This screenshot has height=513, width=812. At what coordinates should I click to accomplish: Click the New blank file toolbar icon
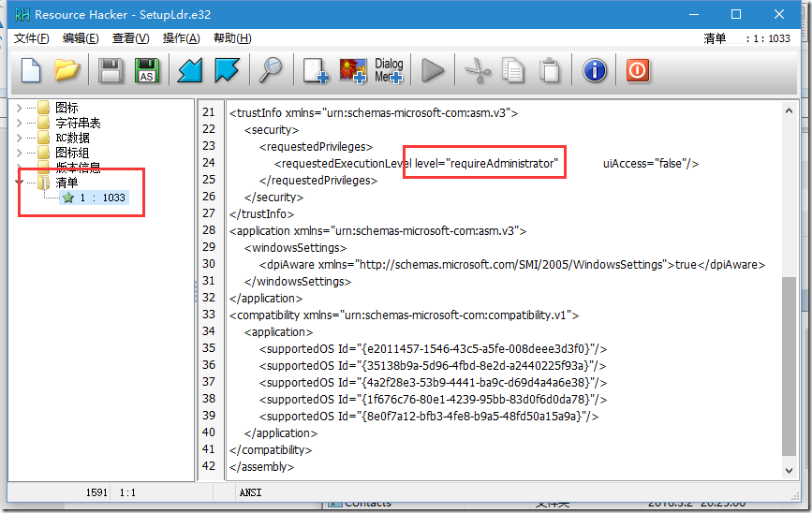pos(31,70)
